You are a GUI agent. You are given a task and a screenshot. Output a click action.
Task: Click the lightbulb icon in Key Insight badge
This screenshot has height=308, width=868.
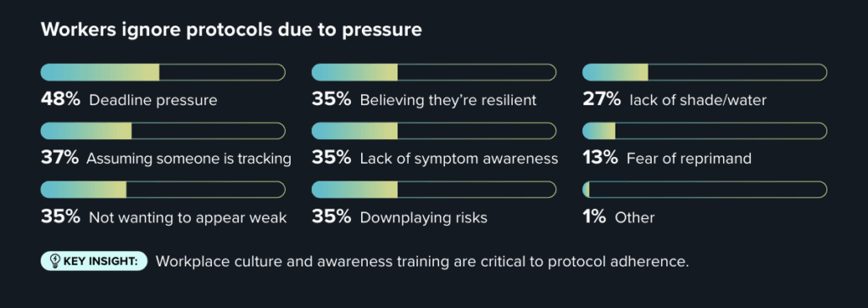(55, 261)
